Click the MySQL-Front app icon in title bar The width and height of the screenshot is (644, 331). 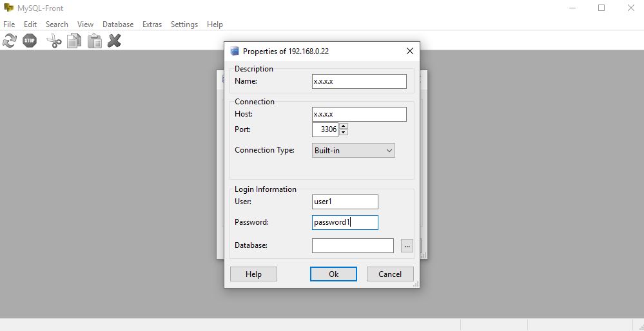pyautogui.click(x=8, y=8)
